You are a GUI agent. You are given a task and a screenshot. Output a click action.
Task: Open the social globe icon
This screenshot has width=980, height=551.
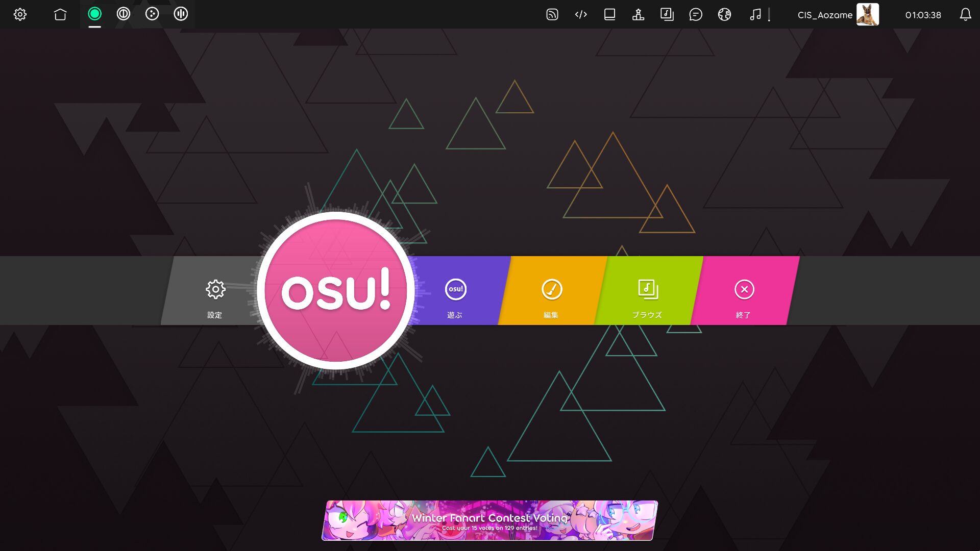coord(724,14)
